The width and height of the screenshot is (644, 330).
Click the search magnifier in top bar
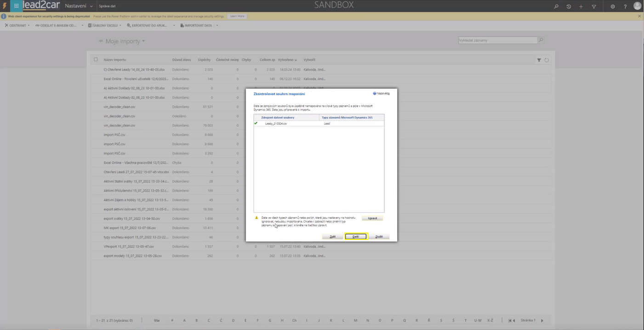pyautogui.click(x=556, y=6)
